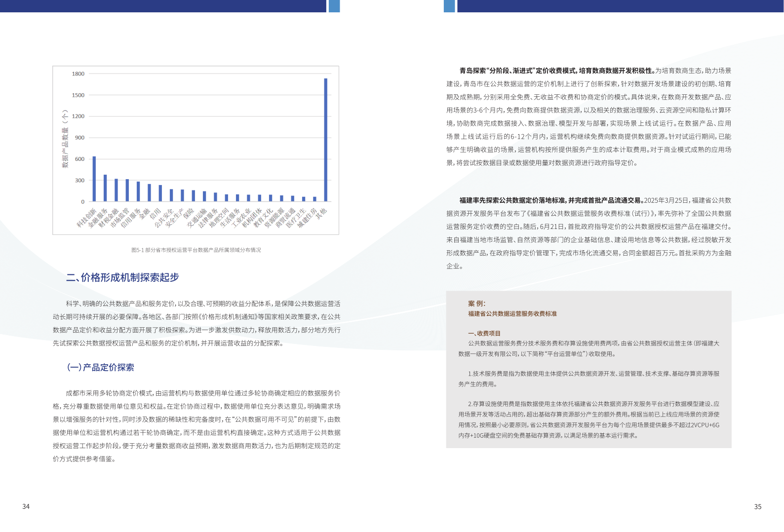Screen dimensions: 784x532
Task: Click the y-axis value 900
Action: point(79,138)
